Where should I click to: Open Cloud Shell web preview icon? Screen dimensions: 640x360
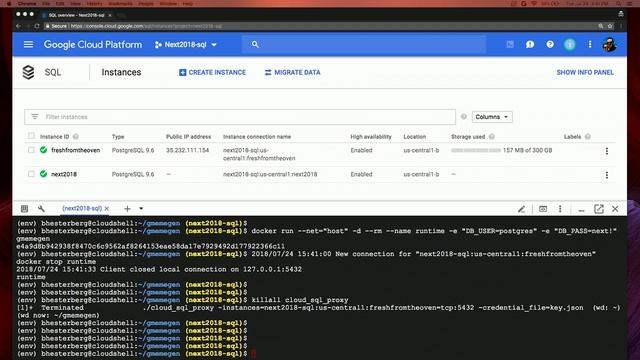click(543, 209)
